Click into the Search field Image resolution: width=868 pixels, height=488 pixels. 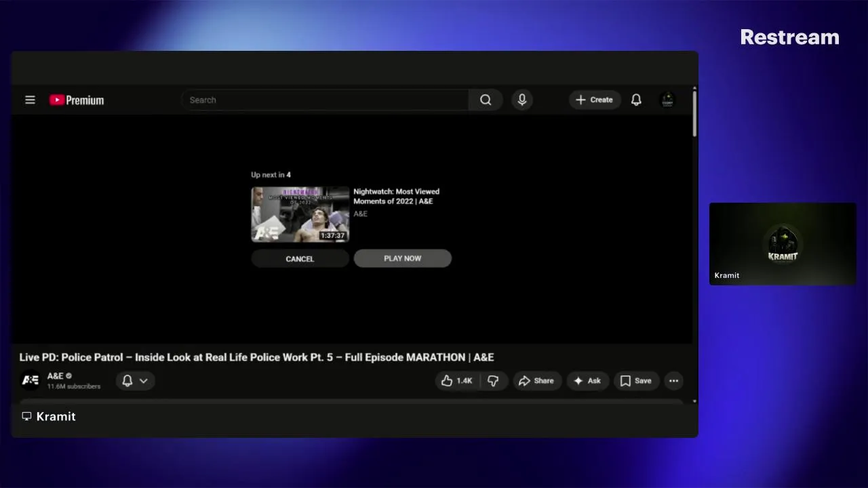[x=325, y=100]
